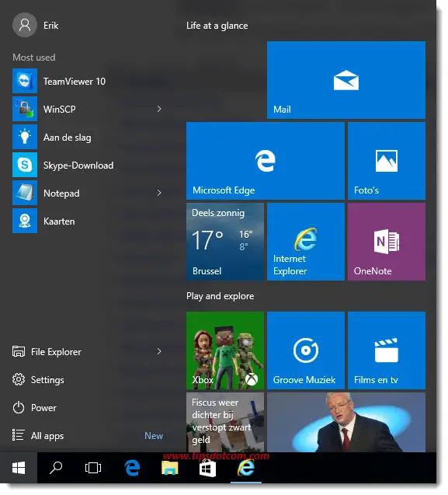Open the Foto's tile

[386, 161]
